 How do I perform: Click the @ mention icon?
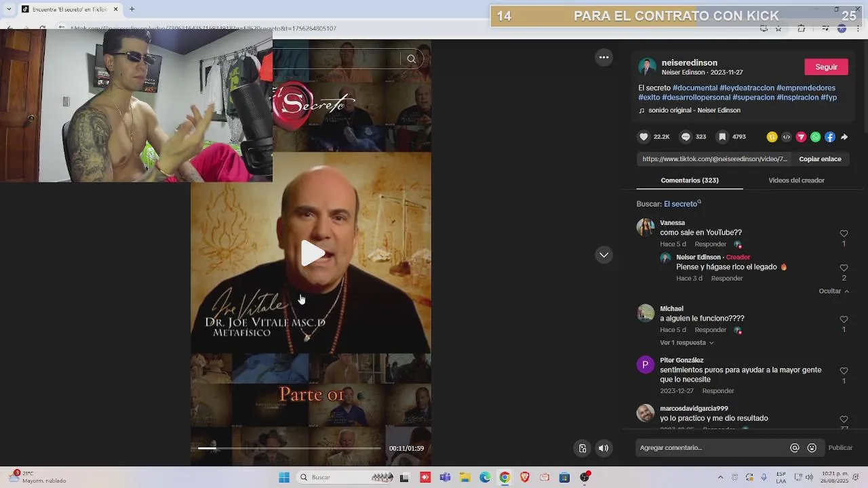coord(795,448)
